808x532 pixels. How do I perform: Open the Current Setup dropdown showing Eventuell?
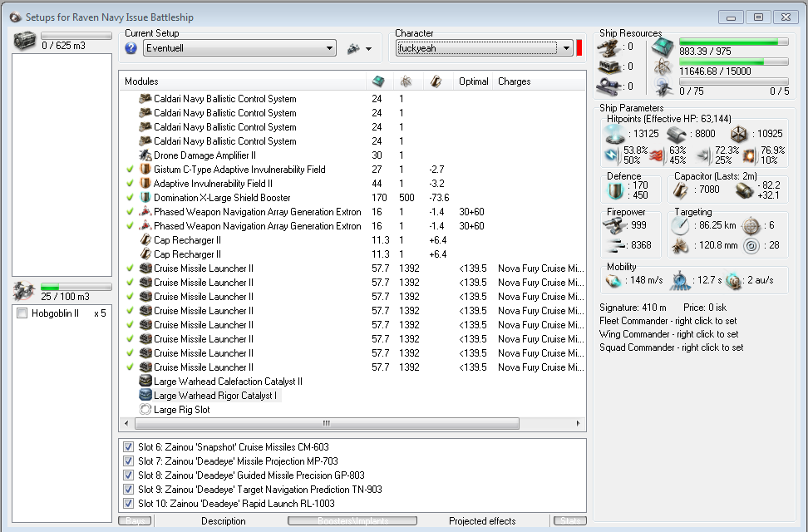click(239, 48)
